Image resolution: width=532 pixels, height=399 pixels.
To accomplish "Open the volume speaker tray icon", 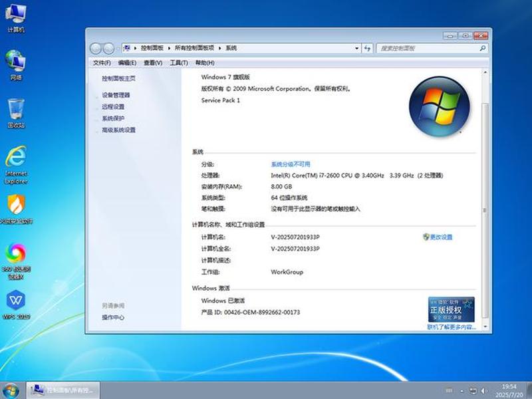I will click(483, 391).
